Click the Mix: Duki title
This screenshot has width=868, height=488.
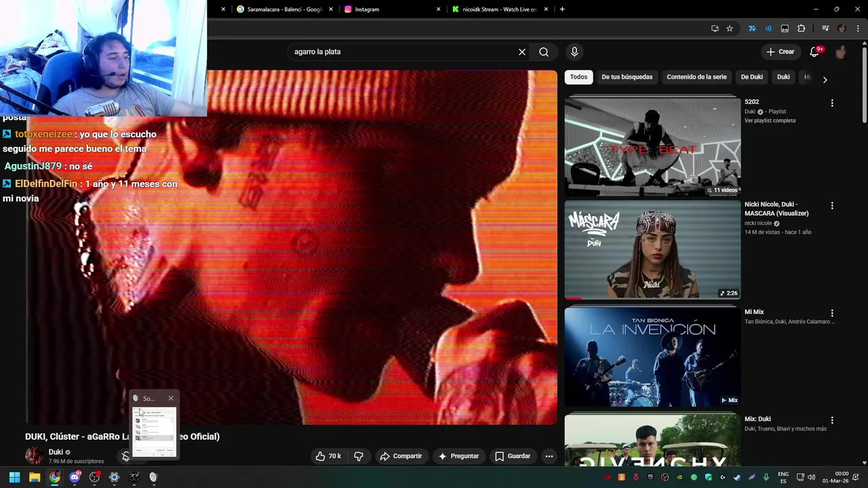point(757,419)
